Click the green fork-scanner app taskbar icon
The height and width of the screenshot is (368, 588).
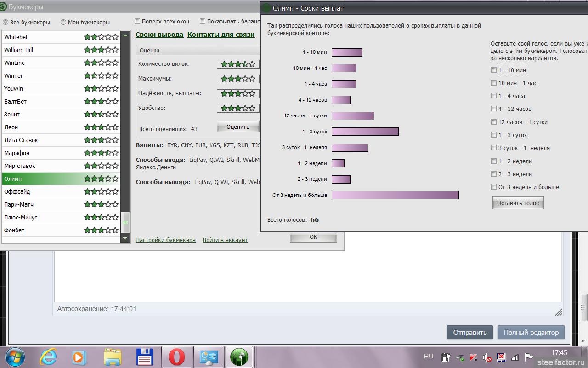pyautogui.click(x=239, y=357)
